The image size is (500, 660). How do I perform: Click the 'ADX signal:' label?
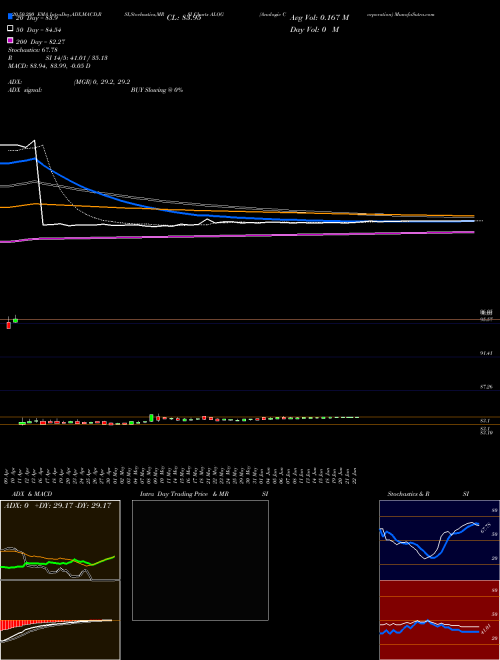[x=25, y=90]
